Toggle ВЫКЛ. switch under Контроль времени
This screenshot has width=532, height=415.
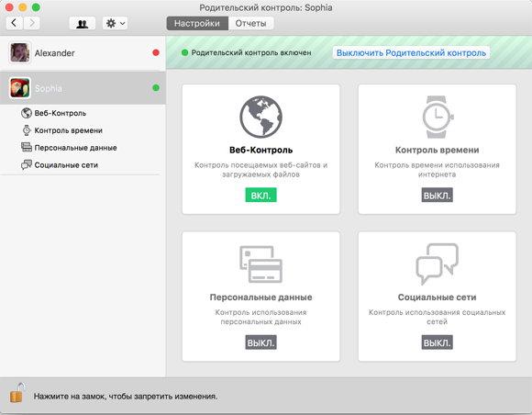(x=438, y=195)
